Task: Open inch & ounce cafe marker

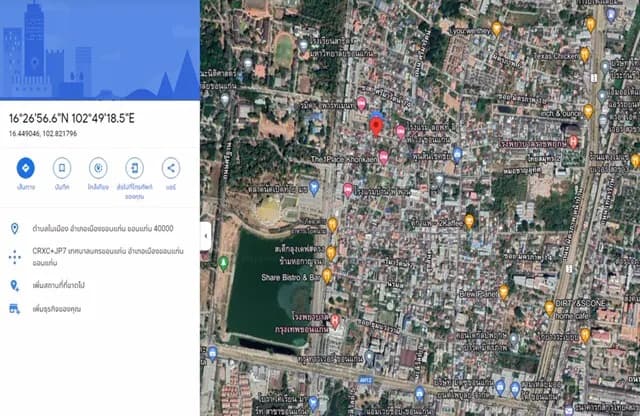Action: click(588, 111)
